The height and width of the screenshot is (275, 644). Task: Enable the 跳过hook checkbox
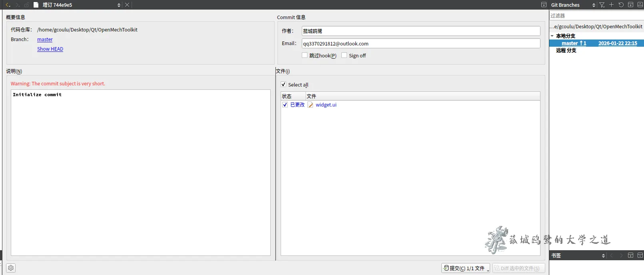(305, 55)
